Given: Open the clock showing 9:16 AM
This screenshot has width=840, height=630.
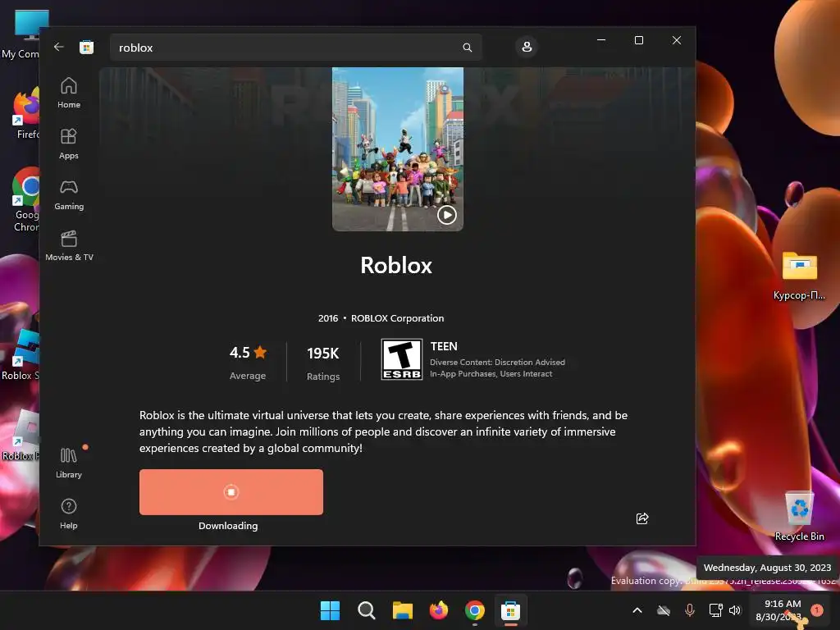Looking at the screenshot, I should pyautogui.click(x=778, y=610).
